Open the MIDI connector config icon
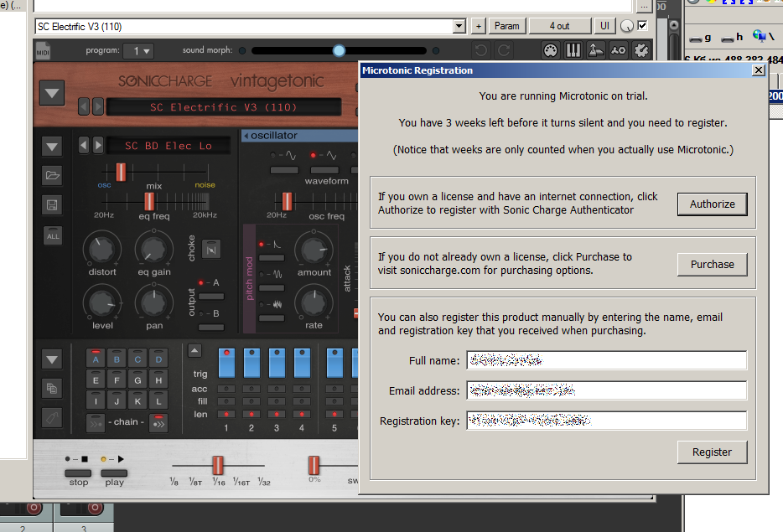This screenshot has height=532, width=783. point(550,50)
